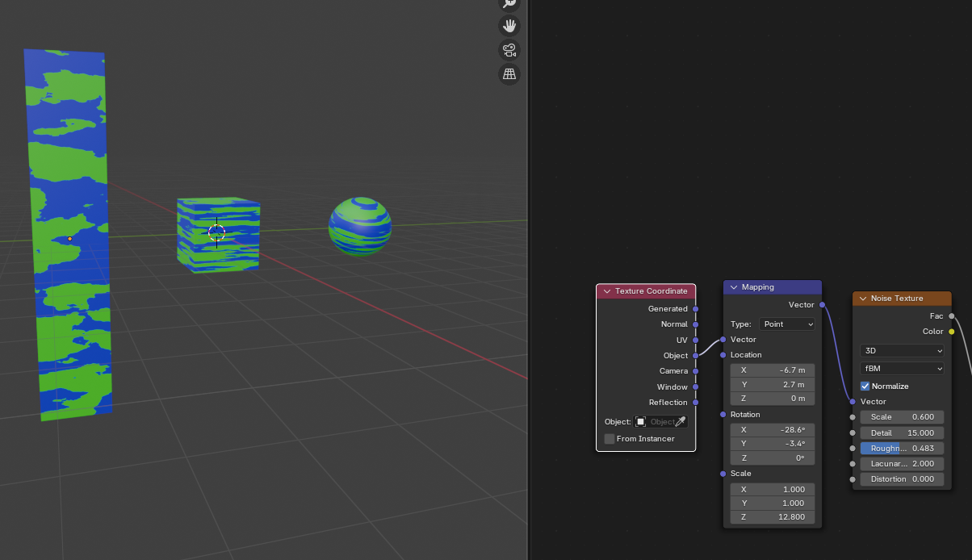Click the Roughness slider in Noise Texture
Image resolution: width=972 pixels, height=560 pixels.
902,449
